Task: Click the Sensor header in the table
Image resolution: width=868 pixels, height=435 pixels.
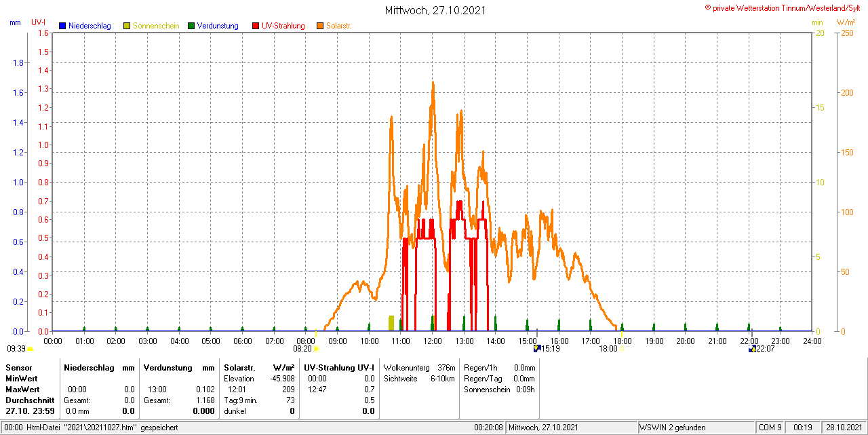Action: [x=19, y=367]
